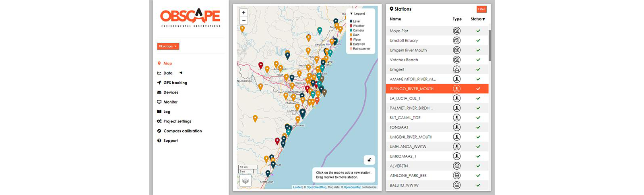Click the Obscape logo
This screenshot has width=644, height=195.
[190, 18]
